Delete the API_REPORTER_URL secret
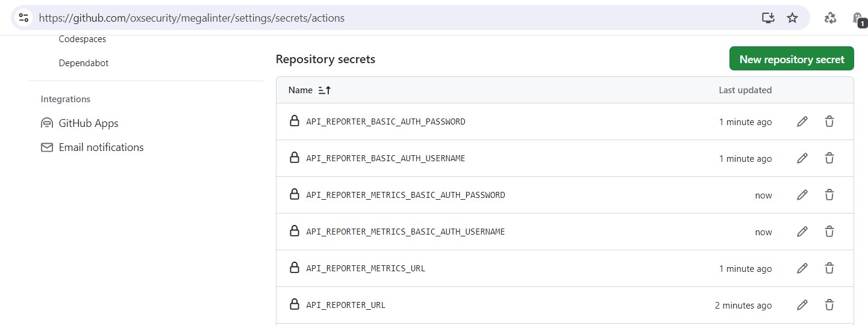The width and height of the screenshot is (868, 326). (829, 305)
